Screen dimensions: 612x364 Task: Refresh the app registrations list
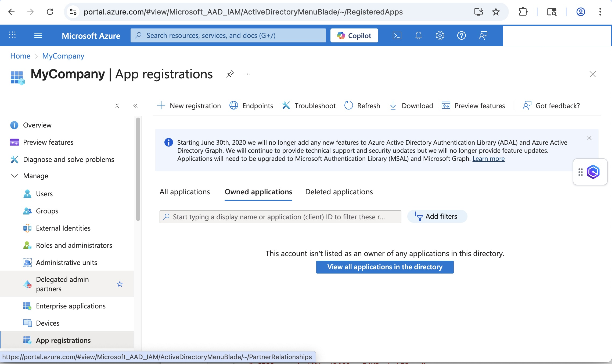click(x=362, y=106)
